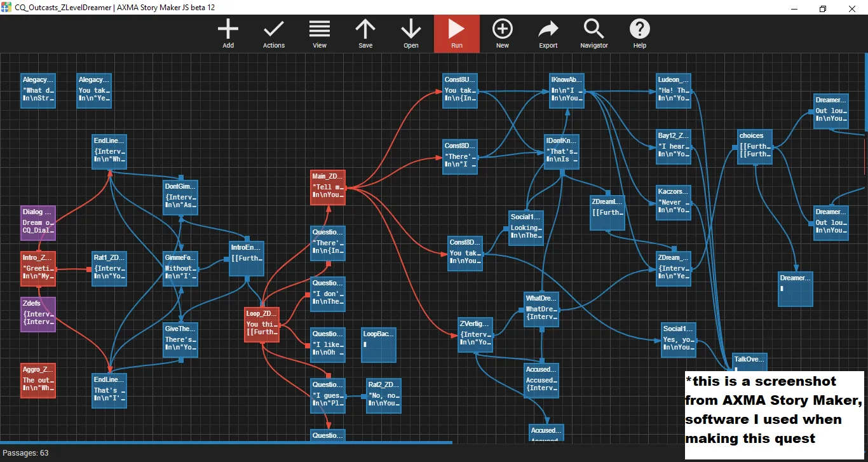
Task: Open the Navigator search icon
Action: (594, 34)
